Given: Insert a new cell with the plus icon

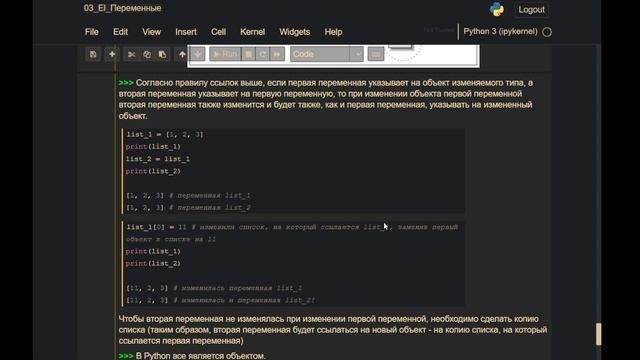Looking at the screenshot, I should coord(112,54).
